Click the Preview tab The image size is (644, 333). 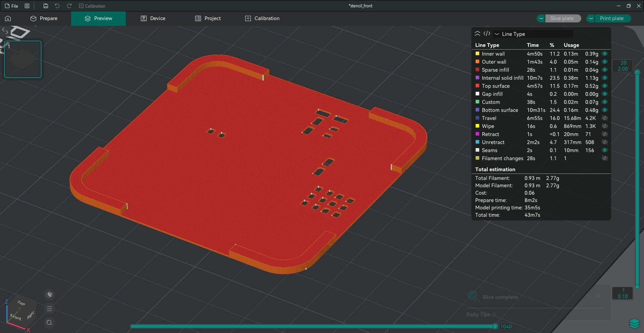99,18
